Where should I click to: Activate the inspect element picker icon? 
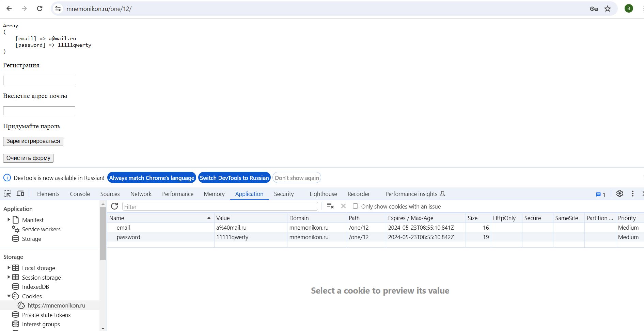(x=7, y=194)
